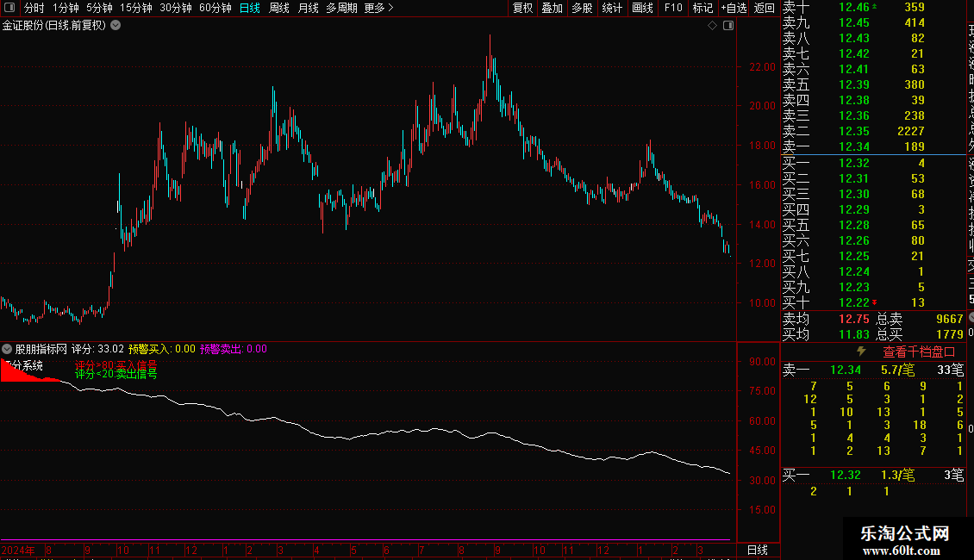Click 返回 to go back

(764, 8)
